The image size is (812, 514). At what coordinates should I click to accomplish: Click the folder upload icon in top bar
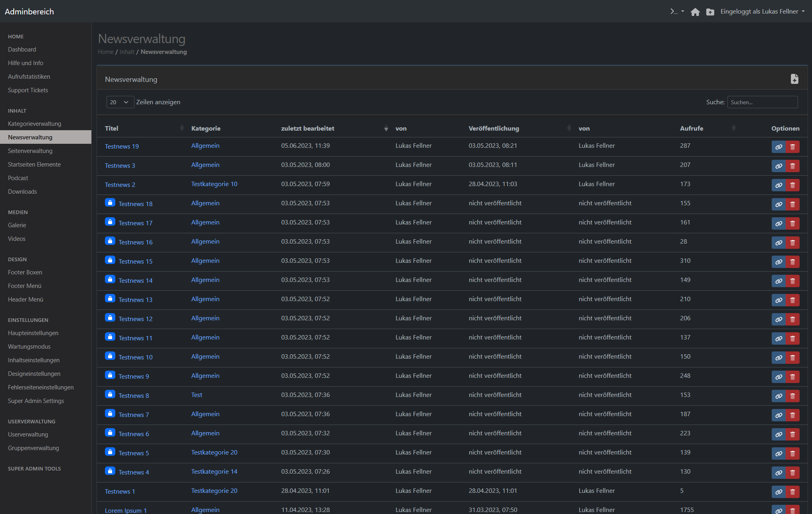tap(710, 12)
